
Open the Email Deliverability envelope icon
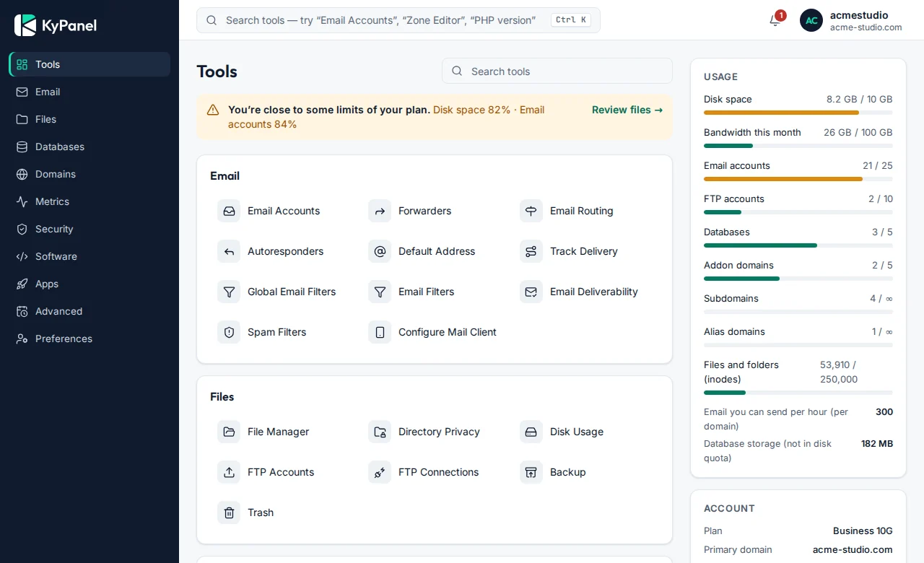click(x=531, y=292)
